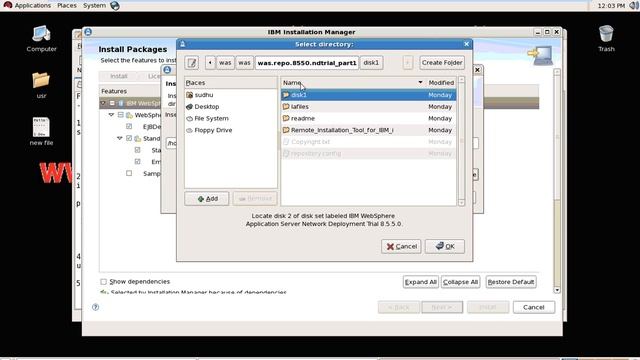
Task: Select the usr folder on the desktop
Action: 41,85
